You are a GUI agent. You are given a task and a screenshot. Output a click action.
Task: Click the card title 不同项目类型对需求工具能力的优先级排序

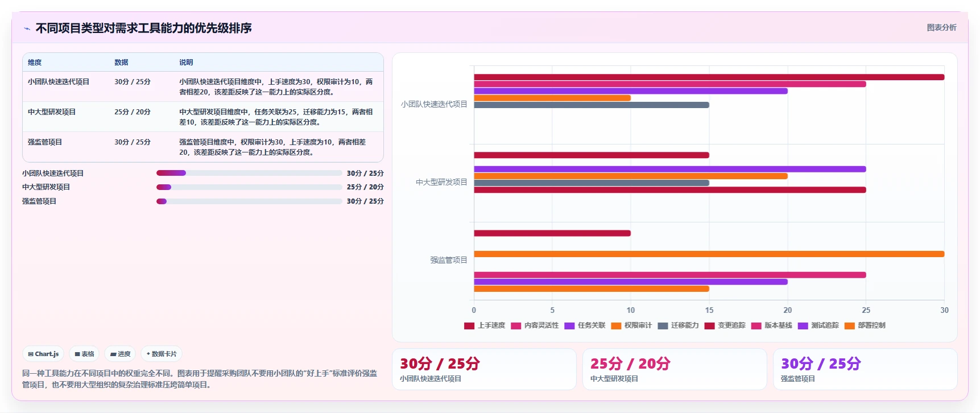[144, 28]
